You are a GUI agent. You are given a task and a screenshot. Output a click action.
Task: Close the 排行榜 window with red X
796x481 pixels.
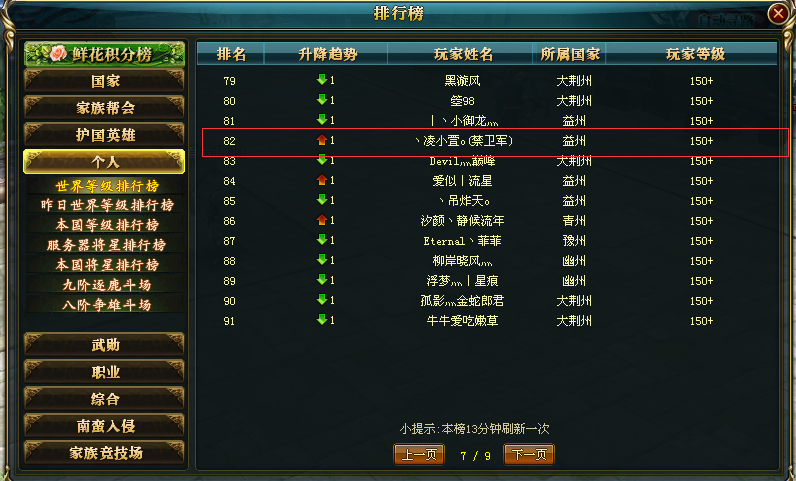click(778, 14)
